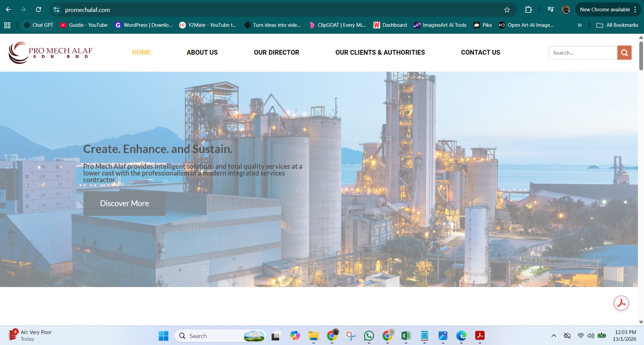Screen dimensions: 644x345
Task: Open Open Art-AI Image bookmark
Action: (526, 25)
